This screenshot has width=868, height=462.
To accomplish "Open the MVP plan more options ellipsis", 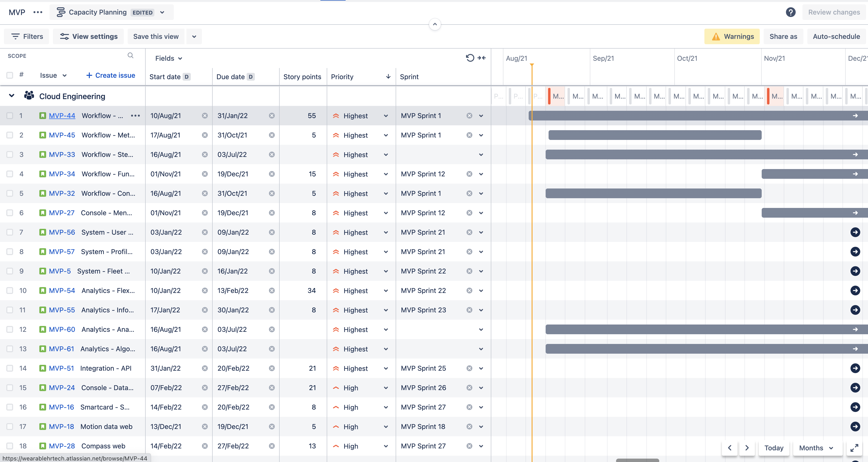I will pos(38,12).
